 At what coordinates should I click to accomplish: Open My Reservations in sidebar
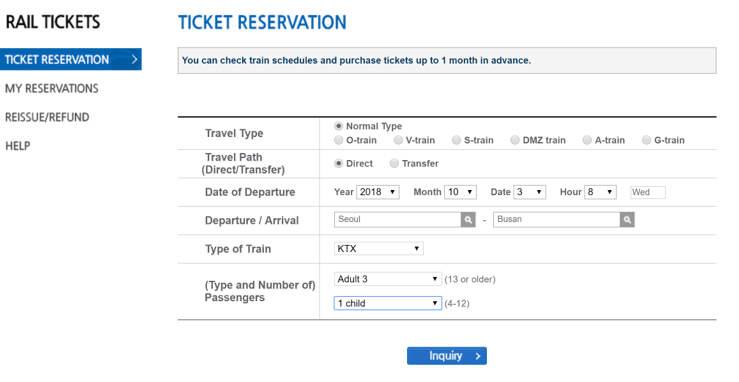click(52, 89)
